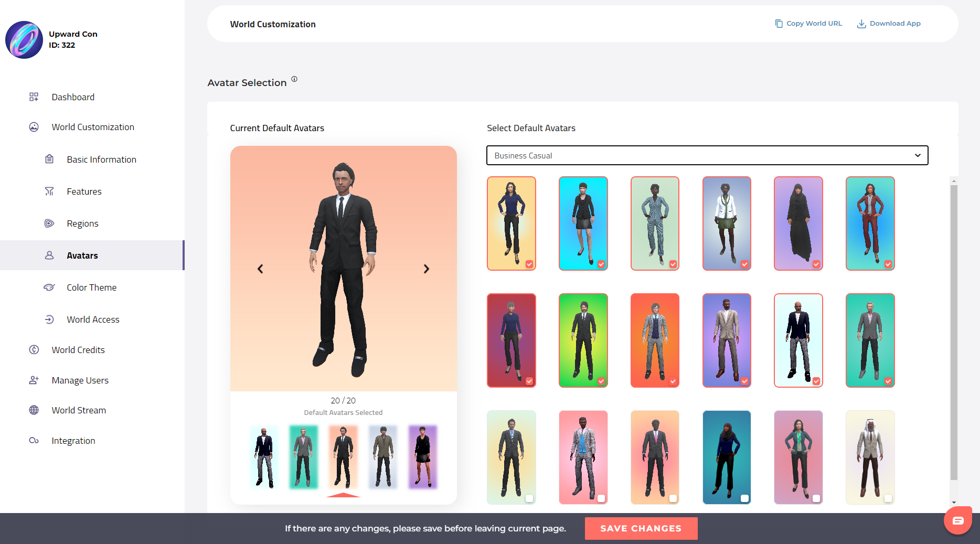Click the Download App link

(889, 24)
